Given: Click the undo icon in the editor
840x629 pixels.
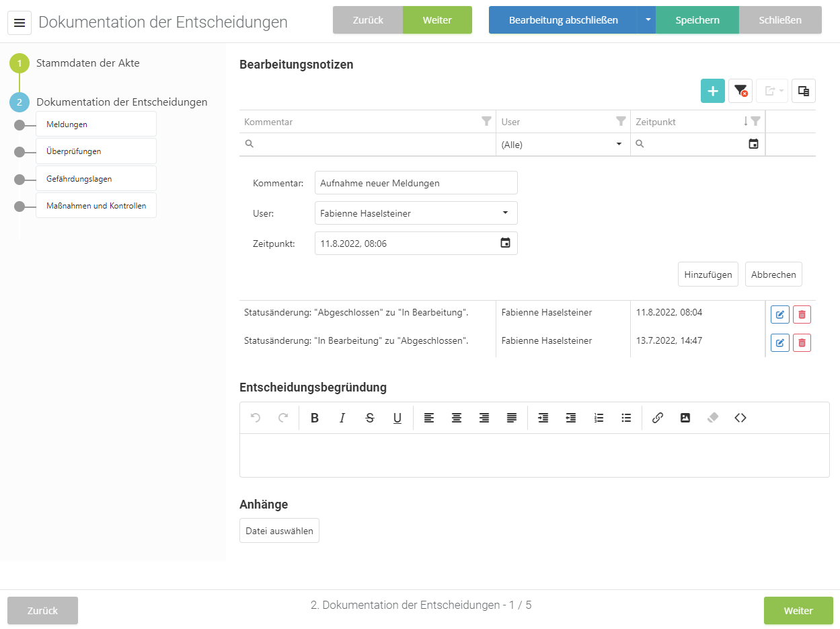Looking at the screenshot, I should 255,418.
